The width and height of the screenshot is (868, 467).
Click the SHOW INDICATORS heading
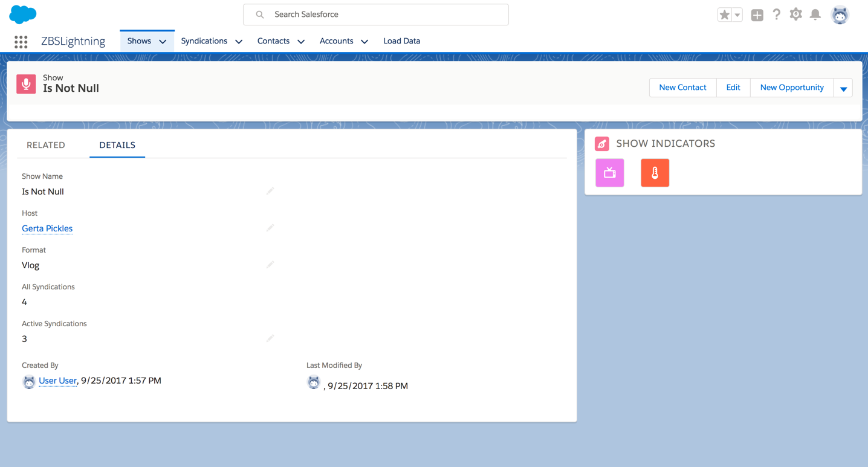click(666, 144)
